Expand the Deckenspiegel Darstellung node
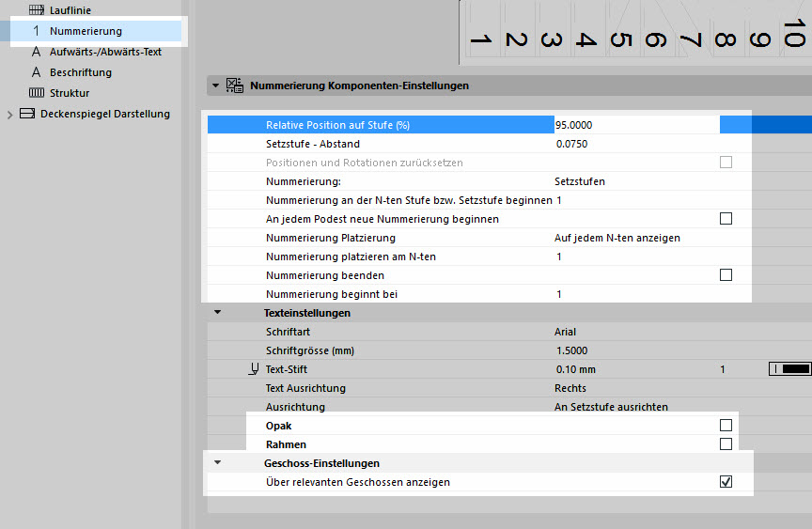This screenshot has width=812, height=529. pyautogui.click(x=9, y=115)
